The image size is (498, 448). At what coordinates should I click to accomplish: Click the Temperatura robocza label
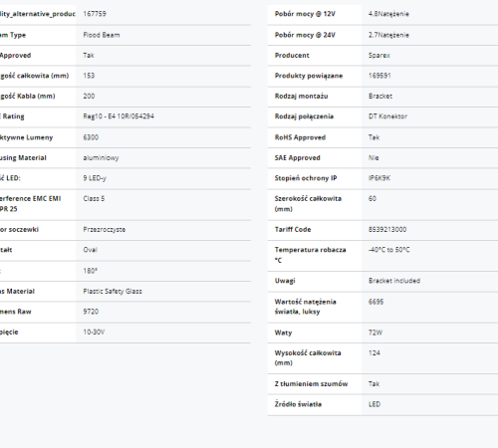point(310,255)
